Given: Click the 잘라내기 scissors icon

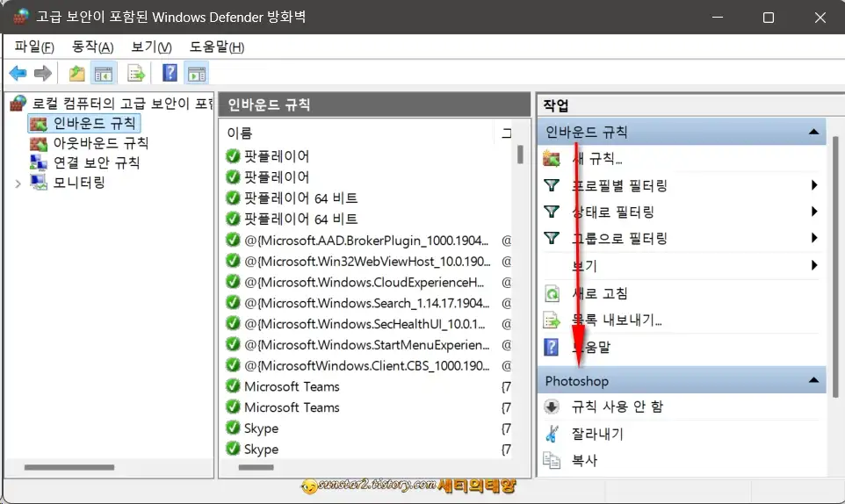Looking at the screenshot, I should (x=552, y=434).
